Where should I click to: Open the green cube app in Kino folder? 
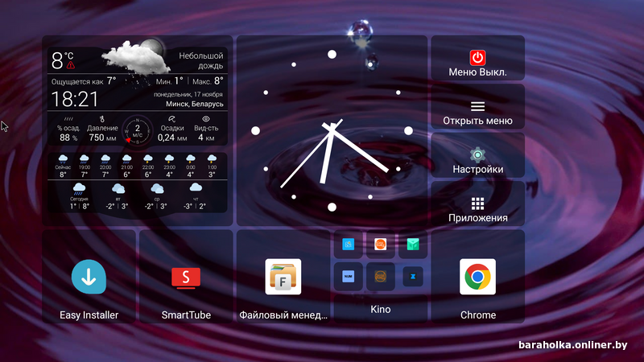pos(413,245)
